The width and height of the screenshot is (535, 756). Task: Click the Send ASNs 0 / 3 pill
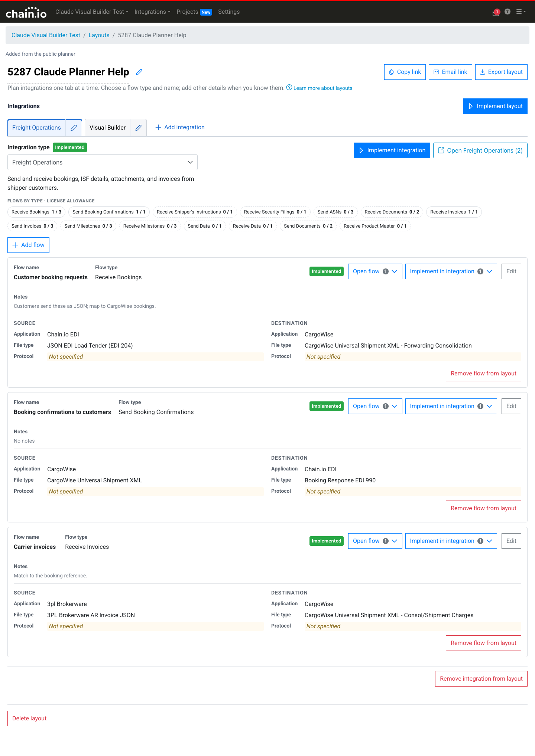[335, 212]
